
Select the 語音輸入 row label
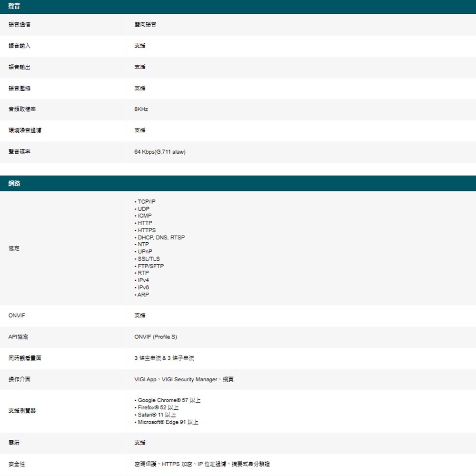18,46
